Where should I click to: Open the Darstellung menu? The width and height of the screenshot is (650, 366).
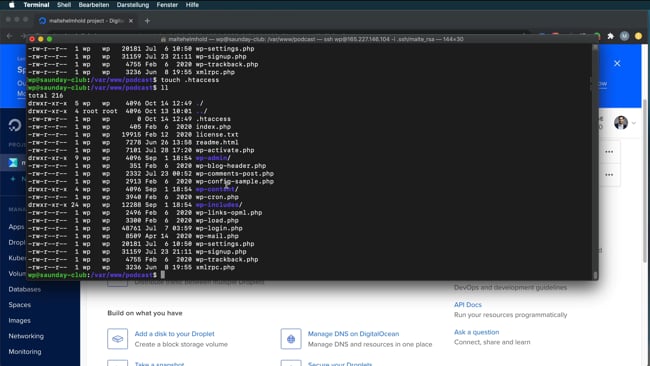pyautogui.click(x=133, y=5)
